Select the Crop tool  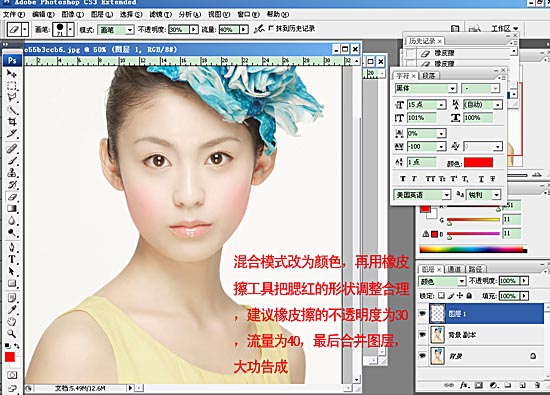point(12,122)
